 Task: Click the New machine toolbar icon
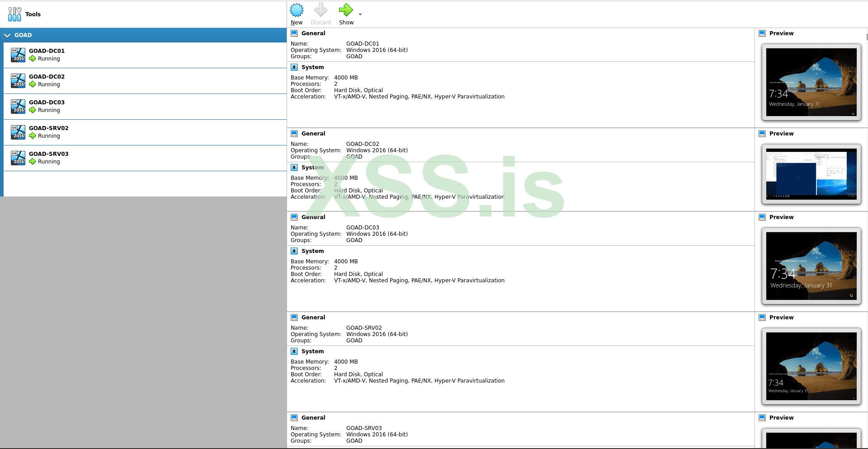(297, 10)
